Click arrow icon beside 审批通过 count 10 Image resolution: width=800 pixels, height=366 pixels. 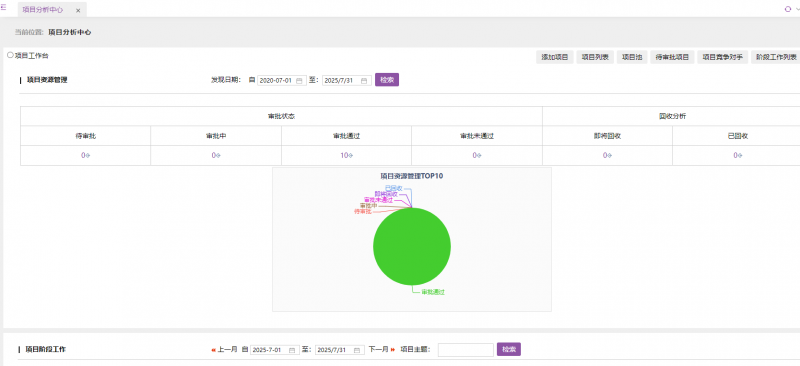[x=350, y=156]
